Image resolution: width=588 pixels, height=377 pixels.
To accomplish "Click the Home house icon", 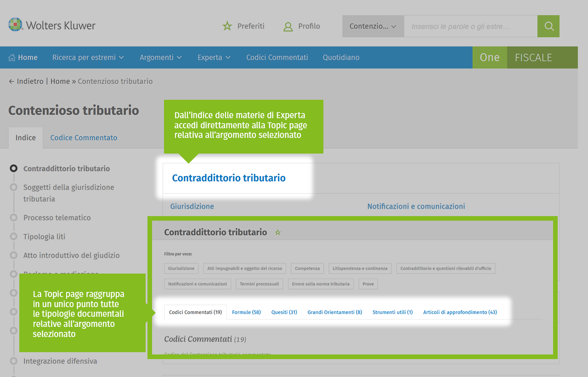I will pos(12,57).
